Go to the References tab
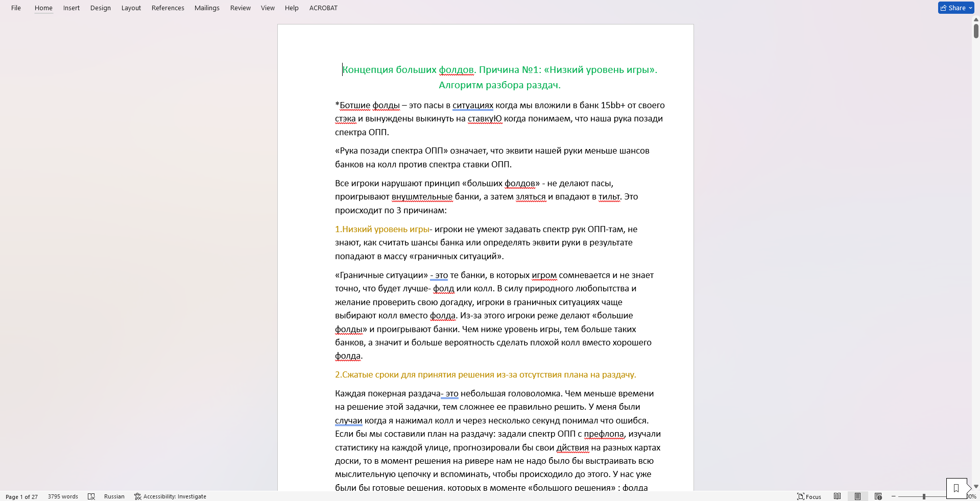 point(168,8)
